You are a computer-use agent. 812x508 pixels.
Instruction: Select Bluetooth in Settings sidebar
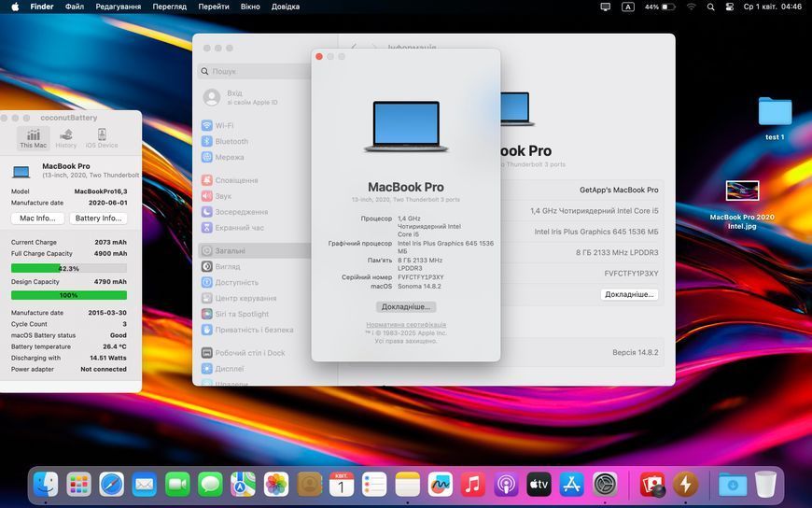255,141
